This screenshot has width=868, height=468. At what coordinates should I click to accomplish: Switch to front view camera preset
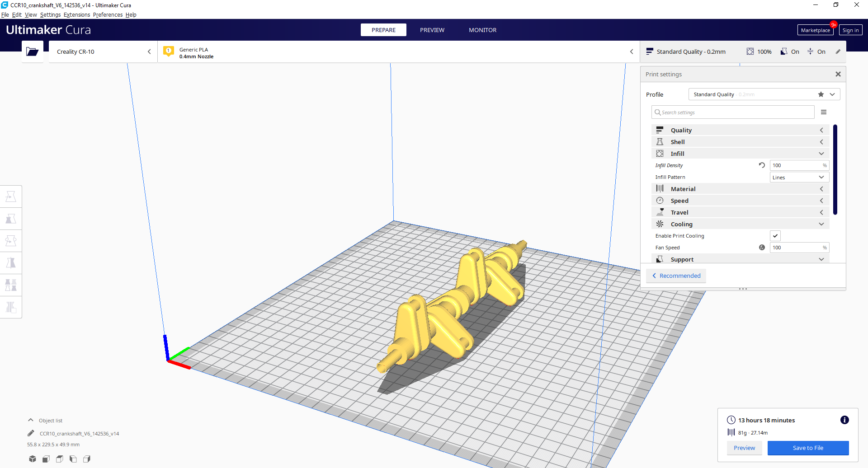pos(46,459)
